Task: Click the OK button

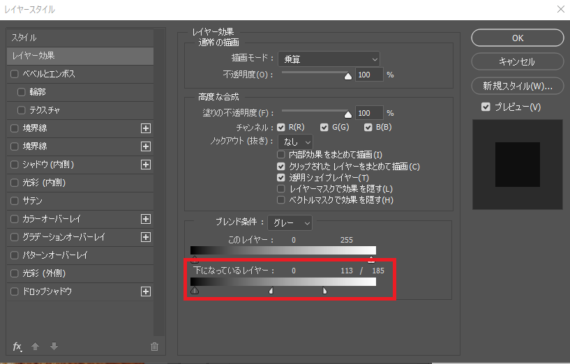Action: tap(517, 38)
